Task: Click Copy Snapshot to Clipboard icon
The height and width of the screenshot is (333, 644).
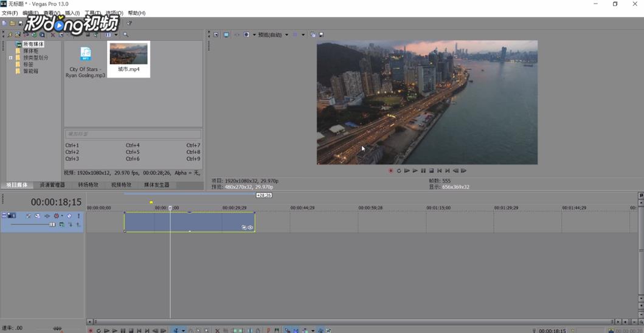Action: (x=313, y=35)
